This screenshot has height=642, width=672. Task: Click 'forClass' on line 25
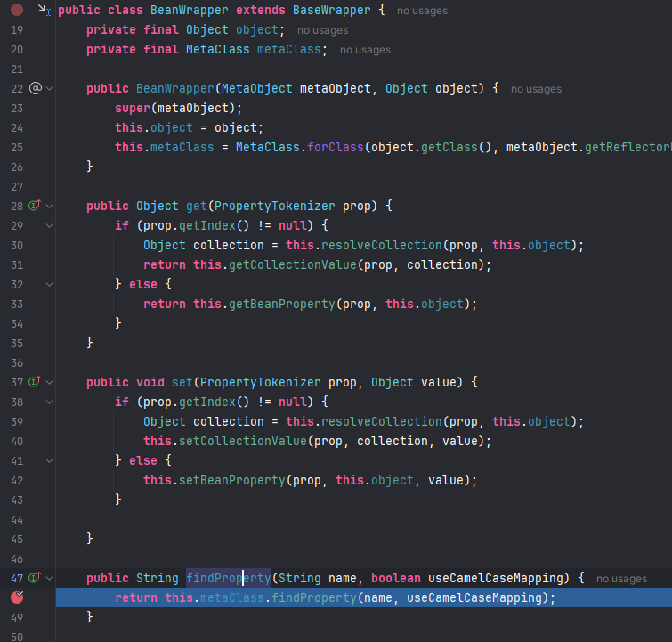[x=336, y=147]
